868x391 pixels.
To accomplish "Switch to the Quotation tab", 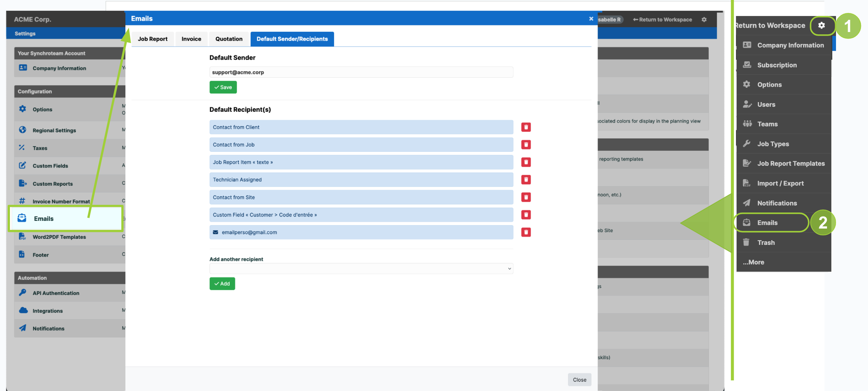I will point(229,39).
